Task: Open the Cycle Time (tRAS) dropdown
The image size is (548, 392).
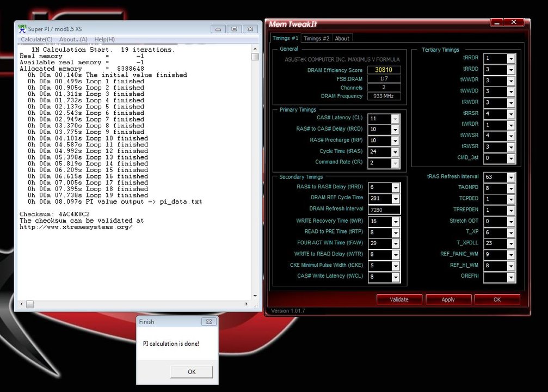Action: click(395, 152)
